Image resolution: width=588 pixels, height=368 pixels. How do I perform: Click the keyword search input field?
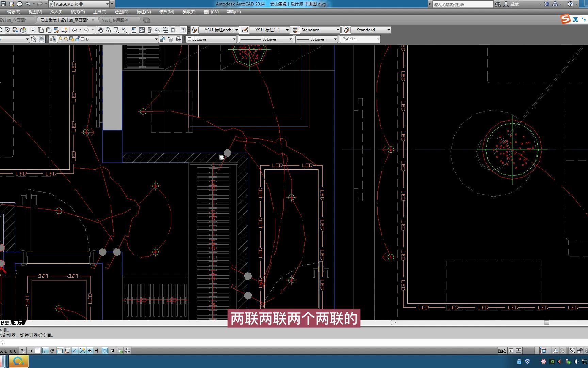pos(462,4)
